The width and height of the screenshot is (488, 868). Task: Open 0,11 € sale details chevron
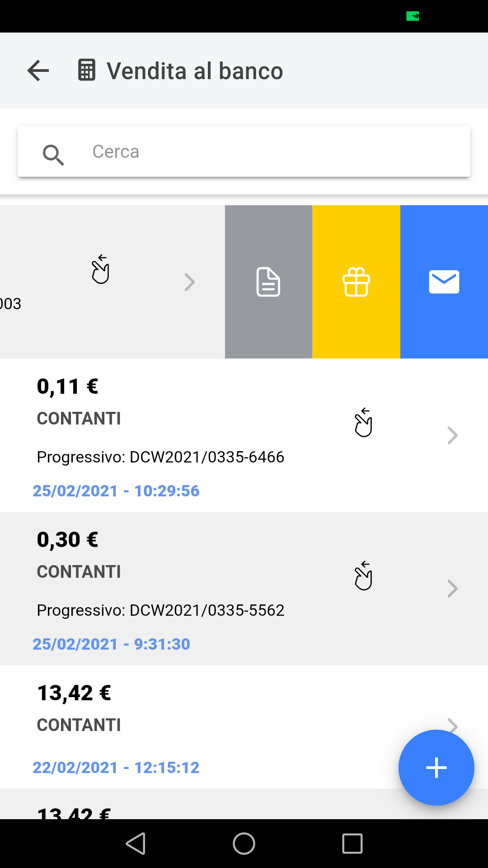coord(452,435)
